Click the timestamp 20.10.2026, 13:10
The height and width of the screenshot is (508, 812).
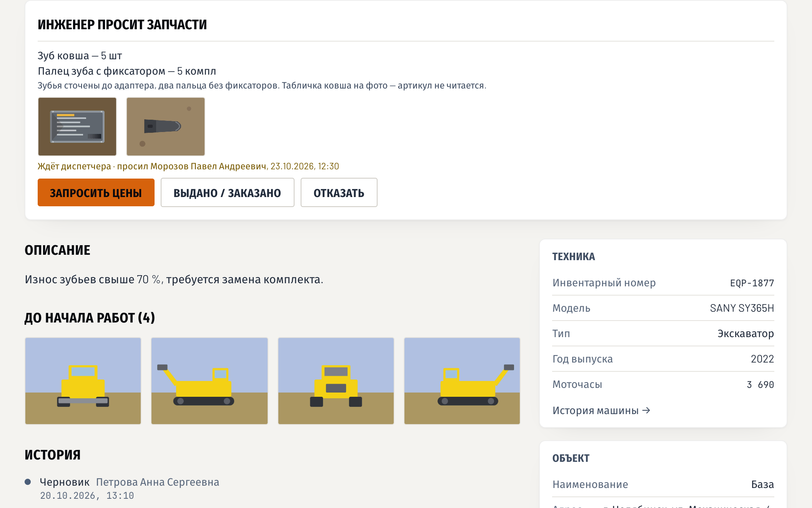click(x=87, y=496)
